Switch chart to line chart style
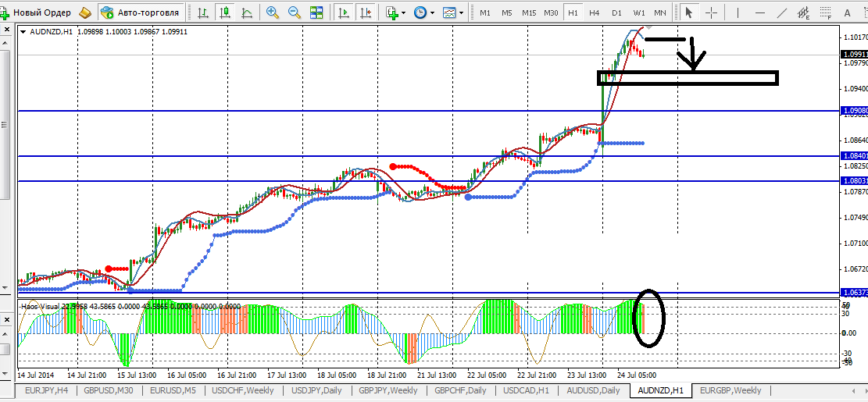 click(247, 12)
